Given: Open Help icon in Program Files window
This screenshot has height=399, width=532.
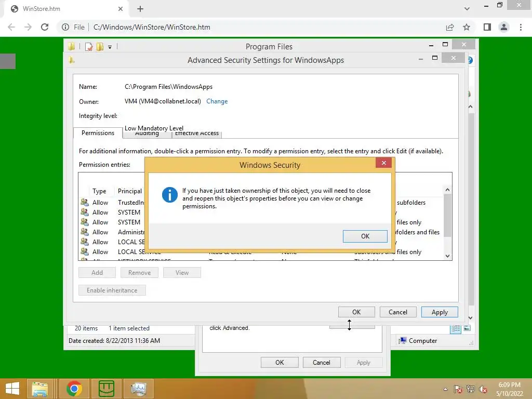Looking at the screenshot, I should pos(470,60).
